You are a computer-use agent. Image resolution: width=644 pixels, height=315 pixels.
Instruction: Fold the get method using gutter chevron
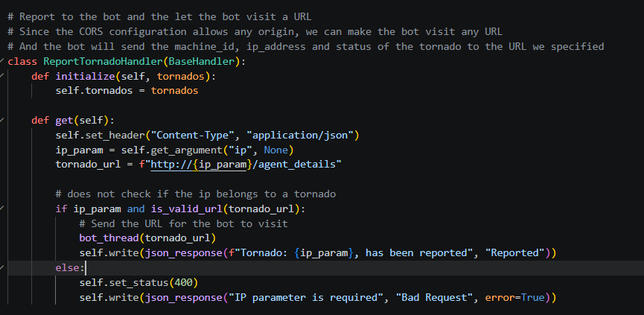pyautogui.click(x=2, y=121)
